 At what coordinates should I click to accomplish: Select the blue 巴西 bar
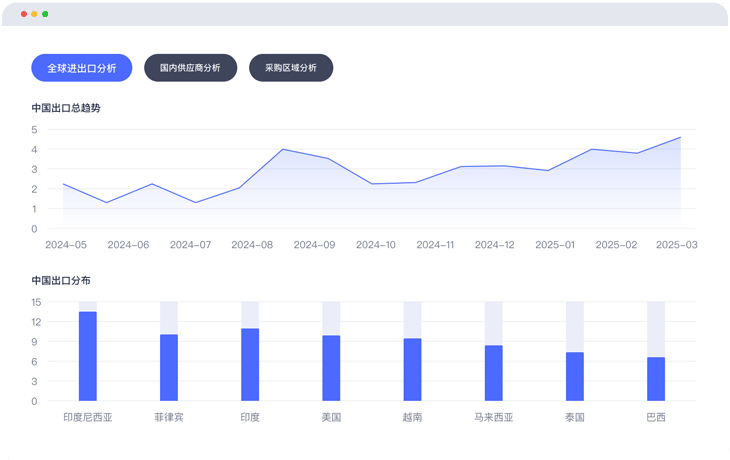[x=656, y=379]
